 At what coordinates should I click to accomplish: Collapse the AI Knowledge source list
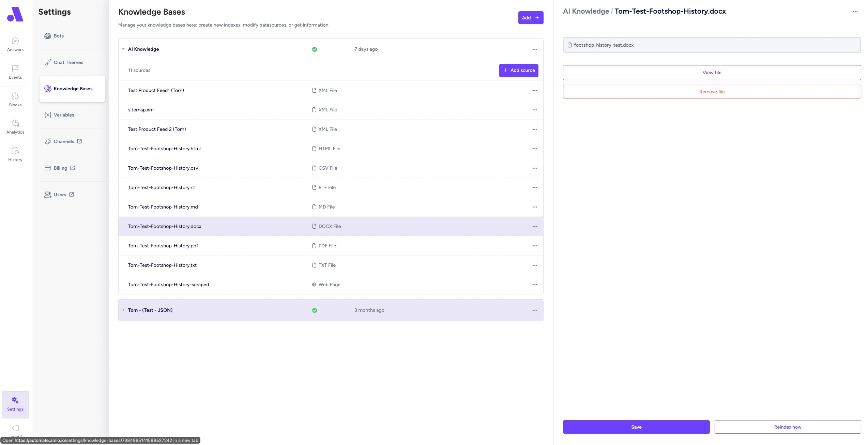123,49
